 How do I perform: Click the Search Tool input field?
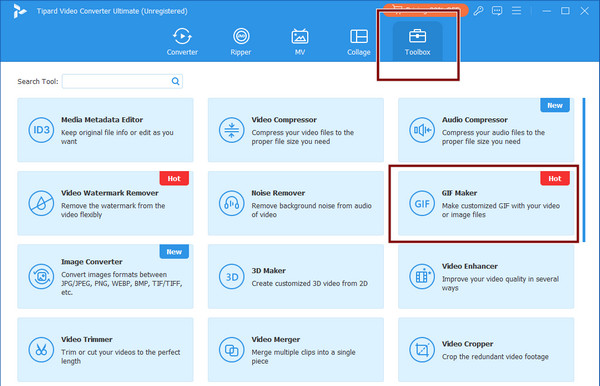pyautogui.click(x=122, y=81)
